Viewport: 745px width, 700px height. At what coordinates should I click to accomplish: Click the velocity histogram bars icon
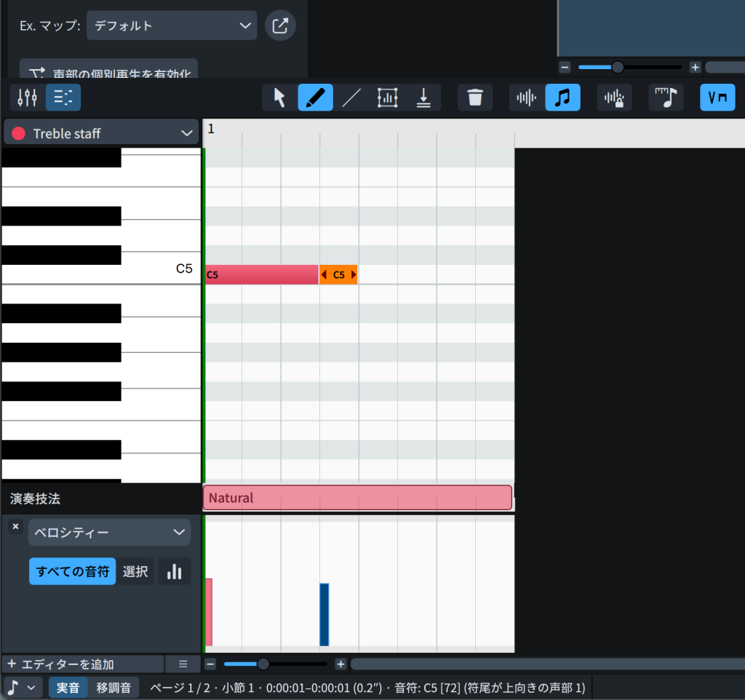click(174, 572)
